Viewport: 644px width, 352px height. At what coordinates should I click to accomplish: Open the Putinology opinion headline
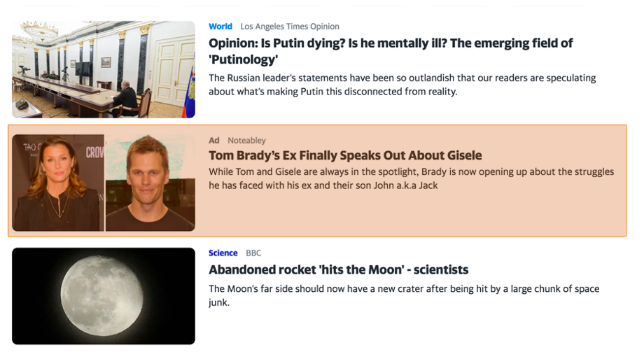pos(390,51)
